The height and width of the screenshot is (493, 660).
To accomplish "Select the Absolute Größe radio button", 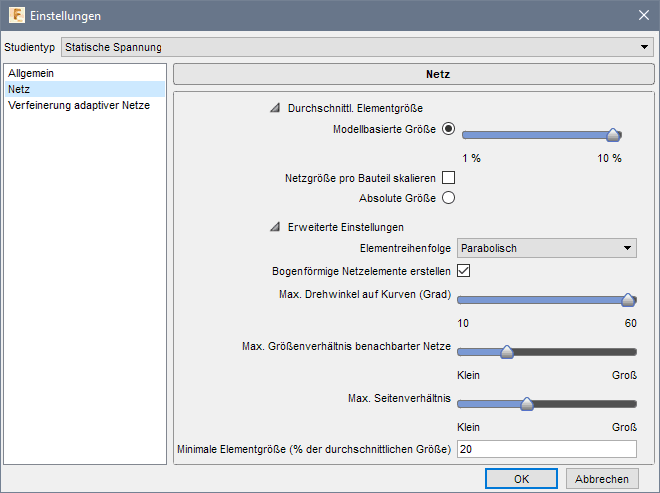I will [x=448, y=198].
